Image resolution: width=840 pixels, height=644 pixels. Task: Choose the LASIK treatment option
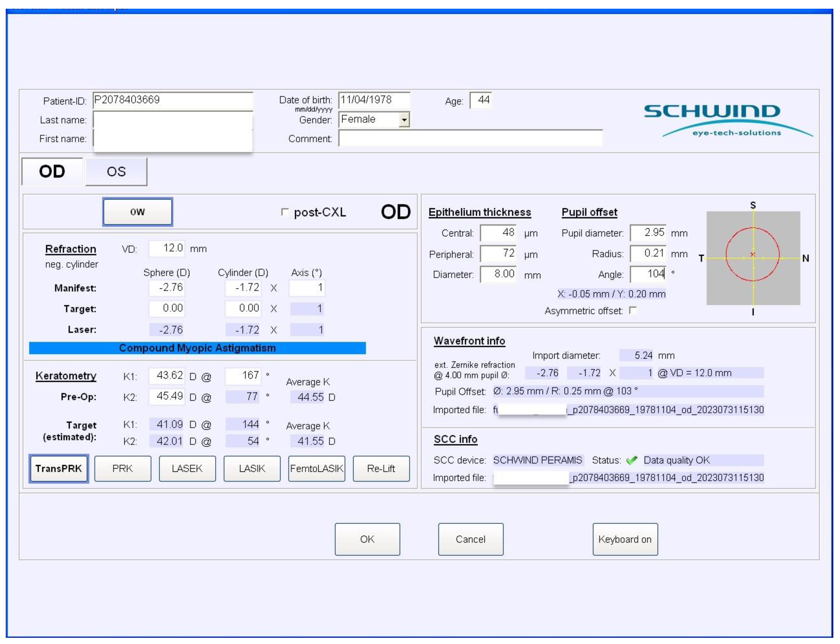pos(252,469)
